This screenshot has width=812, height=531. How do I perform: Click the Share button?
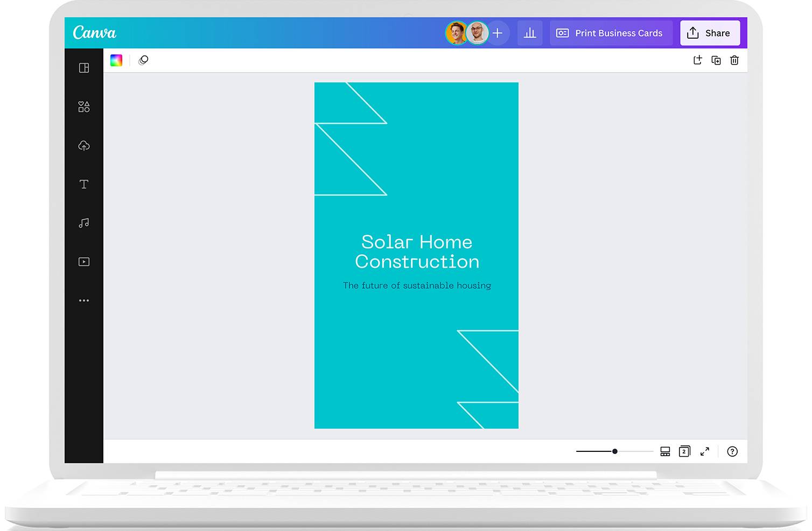tap(710, 33)
